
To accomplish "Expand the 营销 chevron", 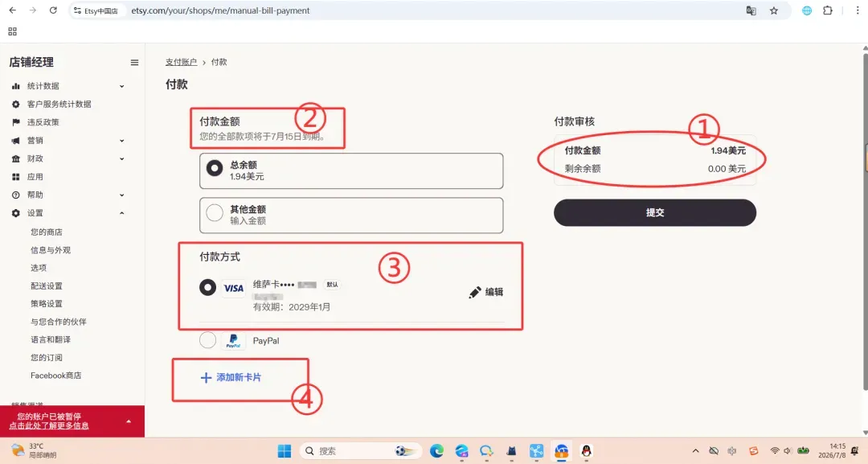I will point(122,141).
